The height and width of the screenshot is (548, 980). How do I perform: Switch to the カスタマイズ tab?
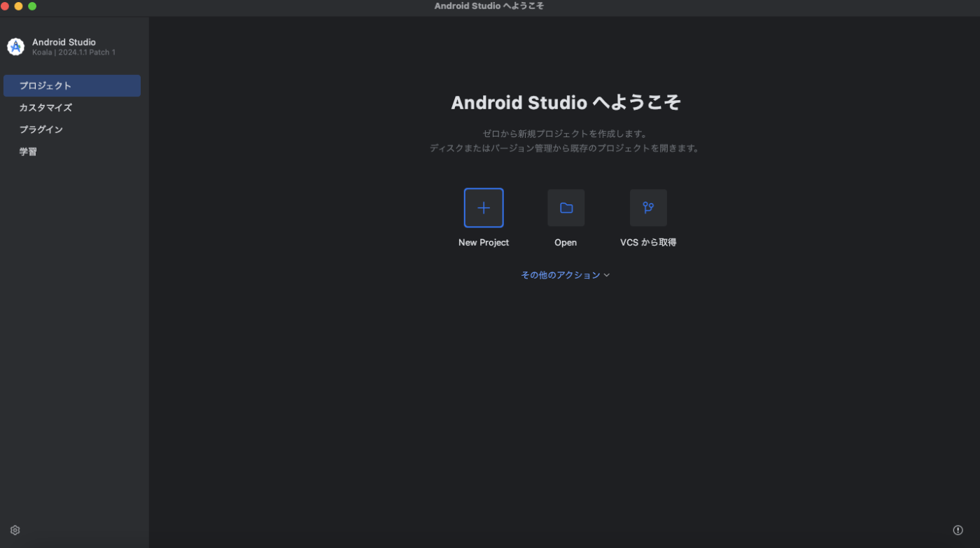pos(72,108)
